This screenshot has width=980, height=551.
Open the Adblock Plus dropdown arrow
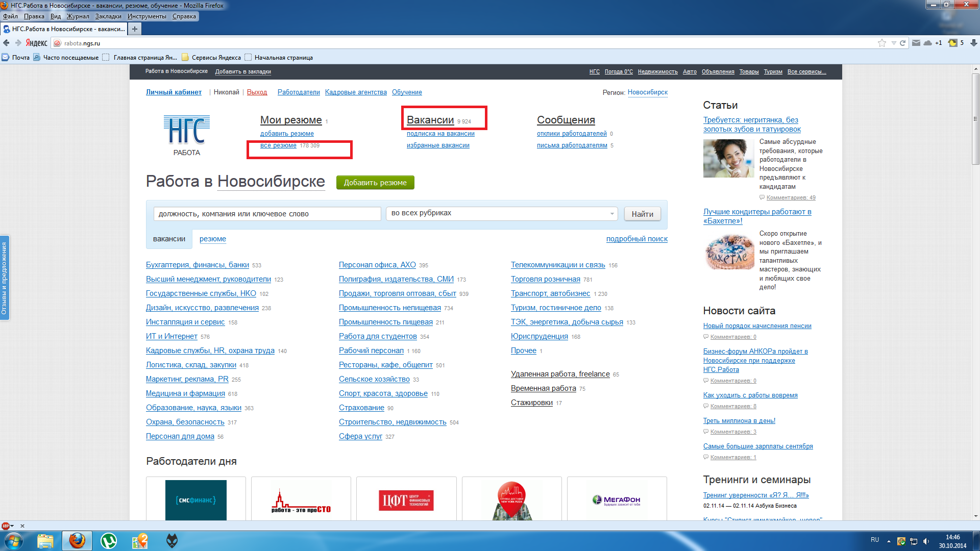pos(12,526)
